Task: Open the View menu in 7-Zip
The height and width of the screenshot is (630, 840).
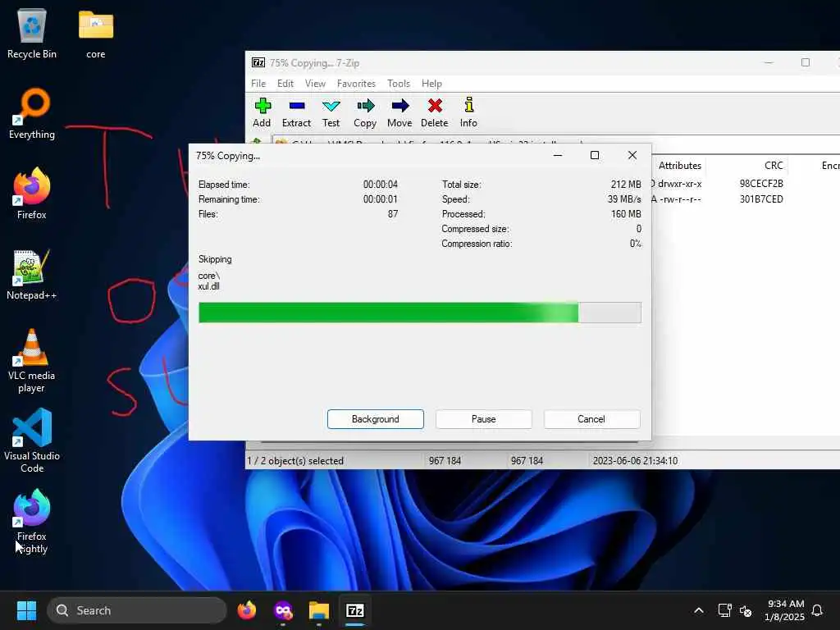Action: click(x=315, y=84)
